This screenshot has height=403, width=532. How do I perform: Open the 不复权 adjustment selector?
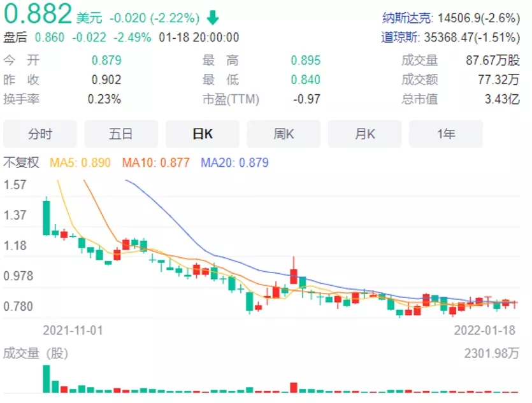click(x=22, y=164)
